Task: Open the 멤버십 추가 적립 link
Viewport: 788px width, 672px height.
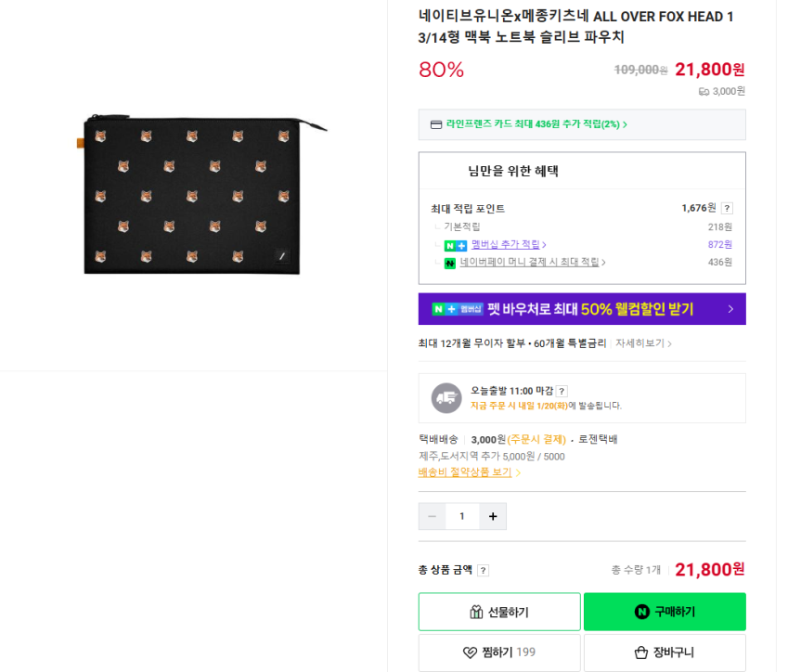Action: 507,244
